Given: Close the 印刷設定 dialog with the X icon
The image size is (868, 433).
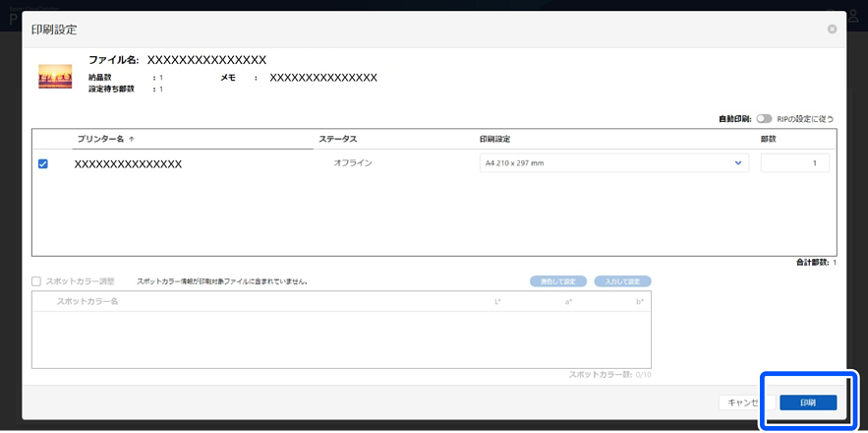Looking at the screenshot, I should tap(832, 30).
